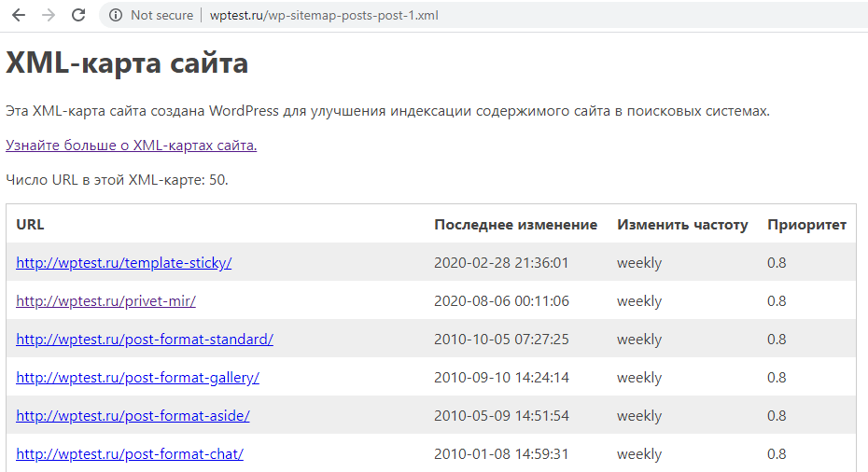Click 'Последнее изменение' column header

[x=515, y=225]
